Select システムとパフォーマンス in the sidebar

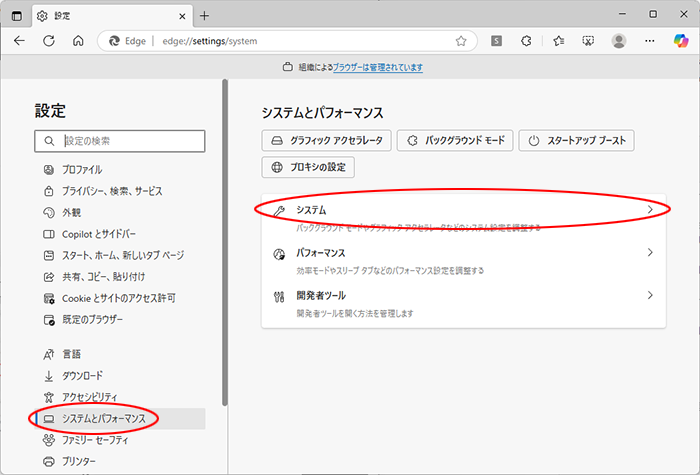point(103,418)
